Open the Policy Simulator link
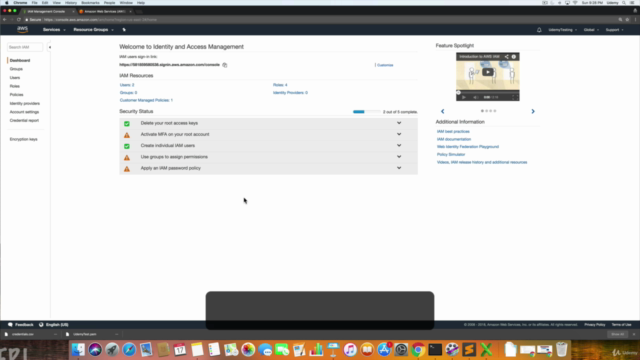This screenshot has width=640, height=360. point(451,154)
